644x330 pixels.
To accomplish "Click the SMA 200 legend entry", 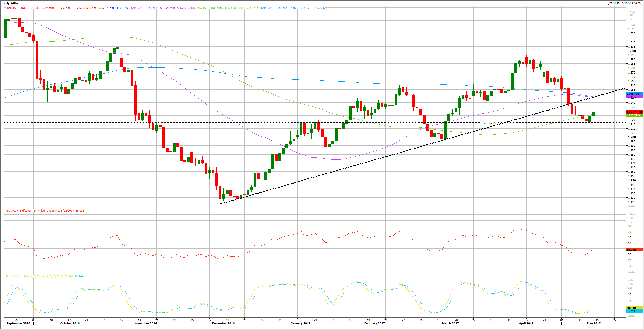I will (x=293, y=8).
